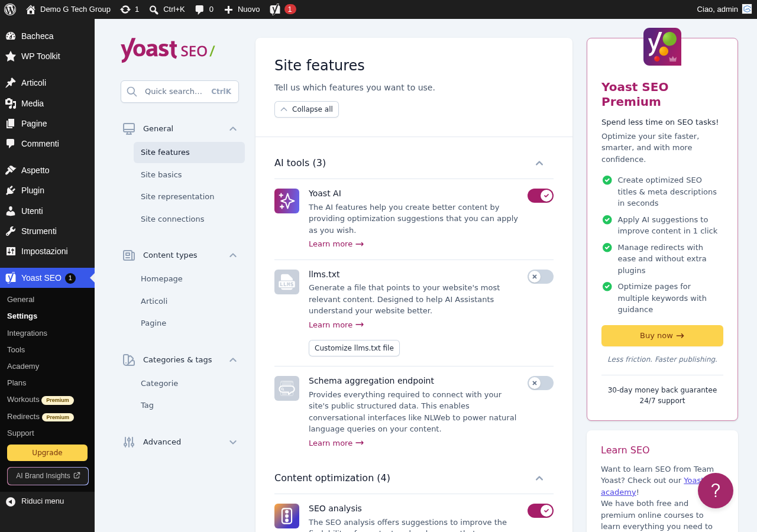757x532 pixels.
Task: Open the WordPress logo menu
Action: coord(9,9)
